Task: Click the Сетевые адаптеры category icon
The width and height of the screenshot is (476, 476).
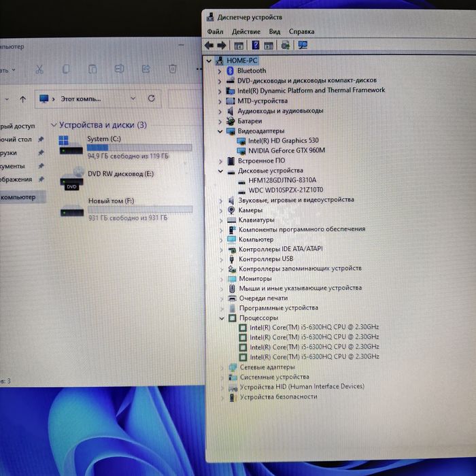Action: tap(233, 367)
